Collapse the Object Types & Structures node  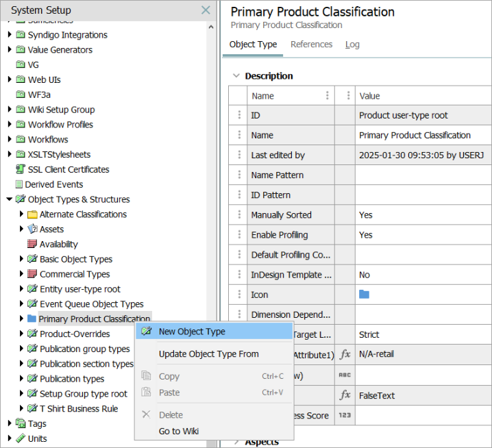point(10,200)
